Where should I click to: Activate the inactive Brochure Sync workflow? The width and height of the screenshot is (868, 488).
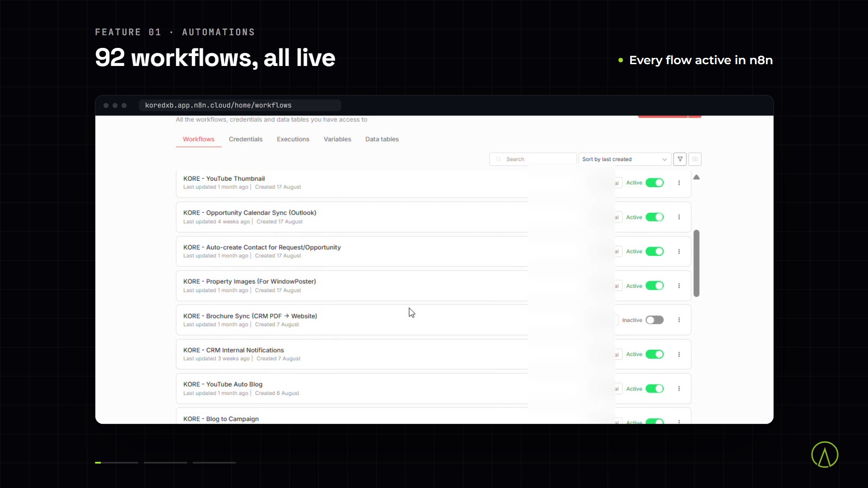[x=655, y=320]
